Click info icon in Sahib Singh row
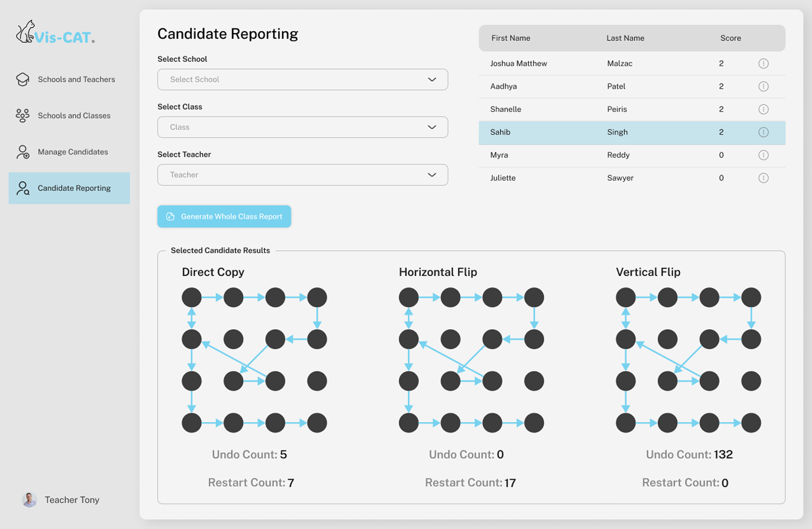This screenshot has width=812, height=529. pyautogui.click(x=763, y=132)
